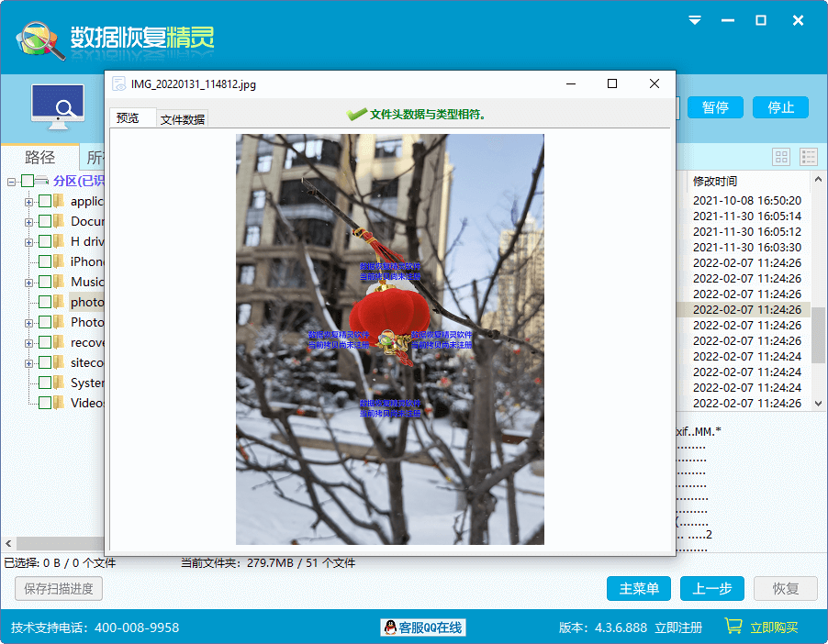The width and height of the screenshot is (828, 644).
Task: Click the shopping cart buy icon
Action: coord(733,626)
